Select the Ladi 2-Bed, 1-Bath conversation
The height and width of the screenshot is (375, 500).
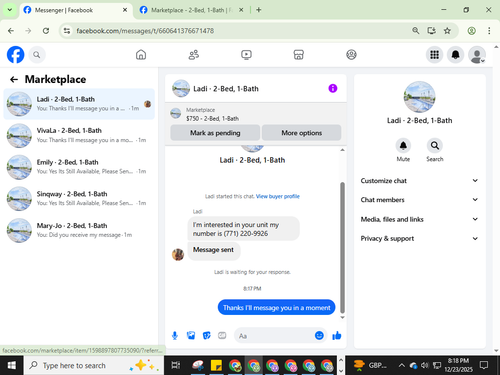(79, 104)
